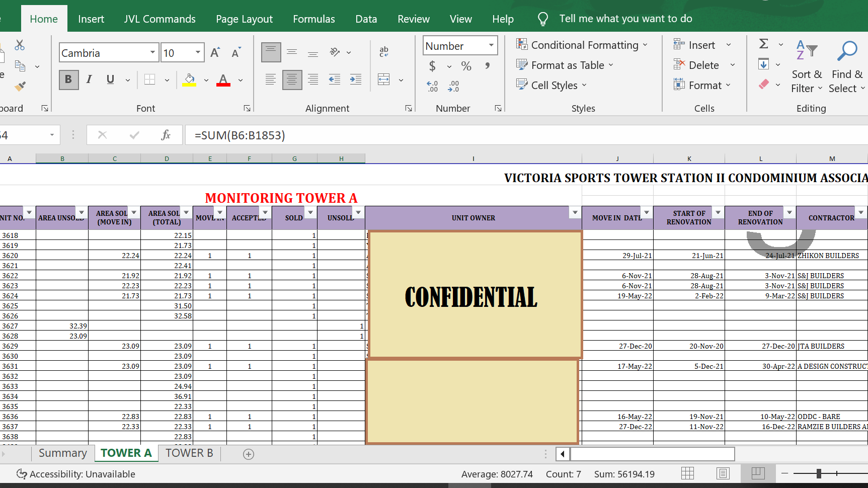Decrease font size with smaller A icon

click(x=236, y=53)
